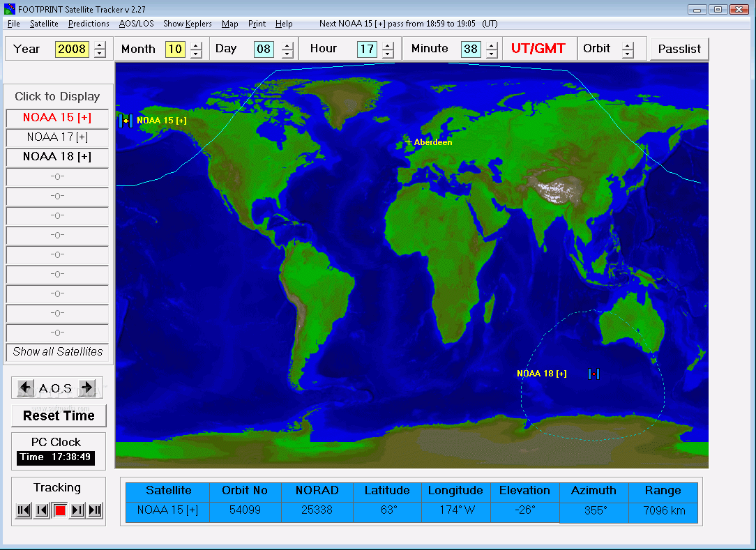Click Show all Satellites

click(x=57, y=352)
